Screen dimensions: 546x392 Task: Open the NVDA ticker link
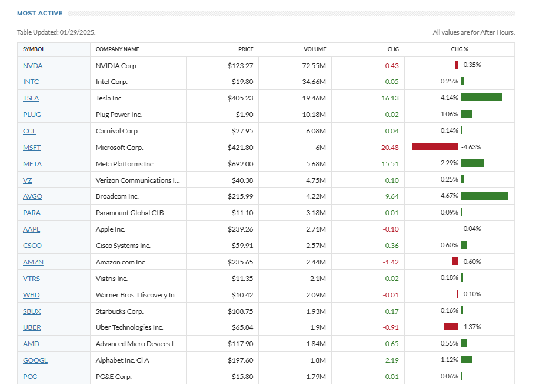32,65
